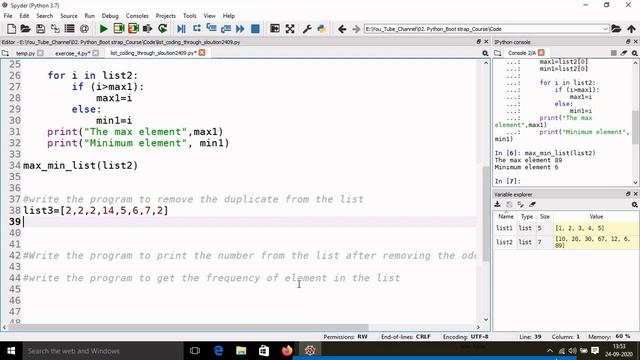Open file using the folder toolbar icon
Viewport: 640px width, 360px height.
coord(25,29)
